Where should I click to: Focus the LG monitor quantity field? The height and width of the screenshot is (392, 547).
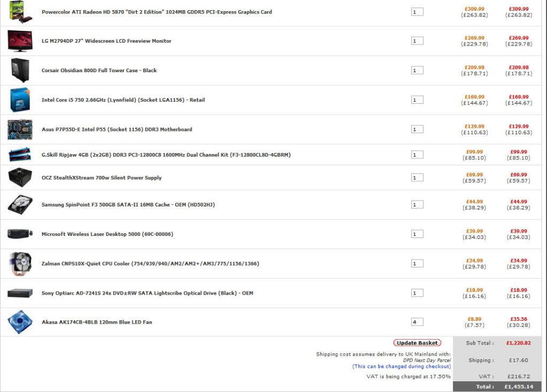[x=417, y=41]
